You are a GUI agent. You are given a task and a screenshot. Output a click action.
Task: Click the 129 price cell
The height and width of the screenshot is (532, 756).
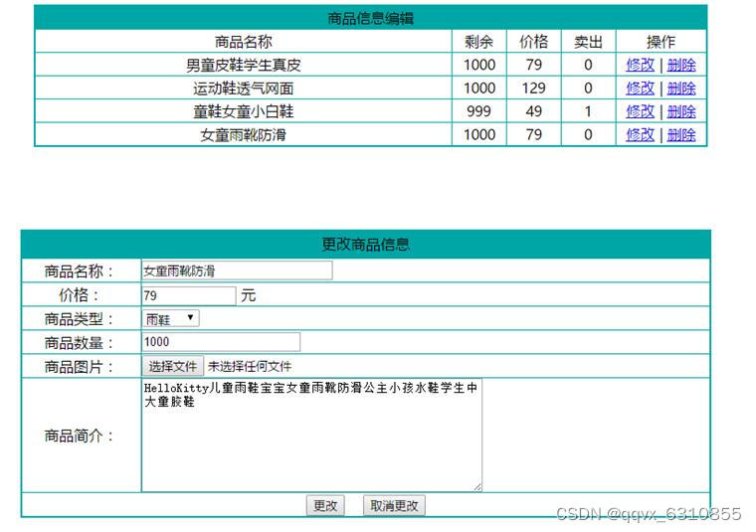[x=534, y=89]
